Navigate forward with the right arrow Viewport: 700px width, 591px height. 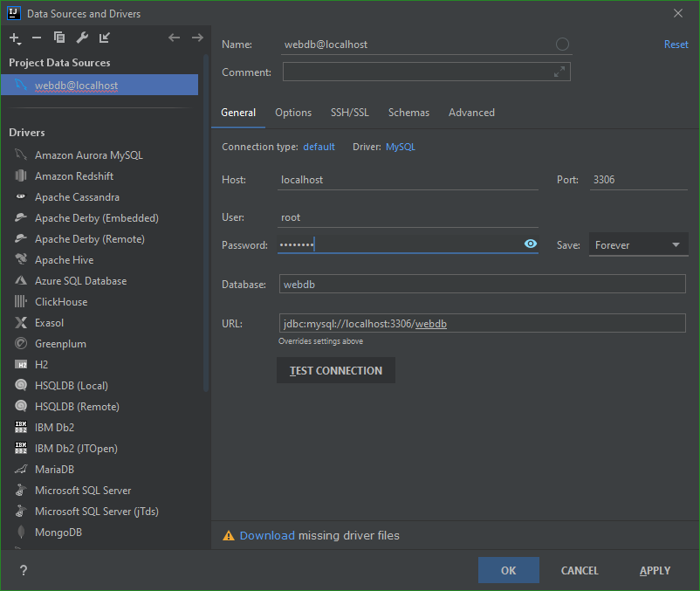pos(196,38)
